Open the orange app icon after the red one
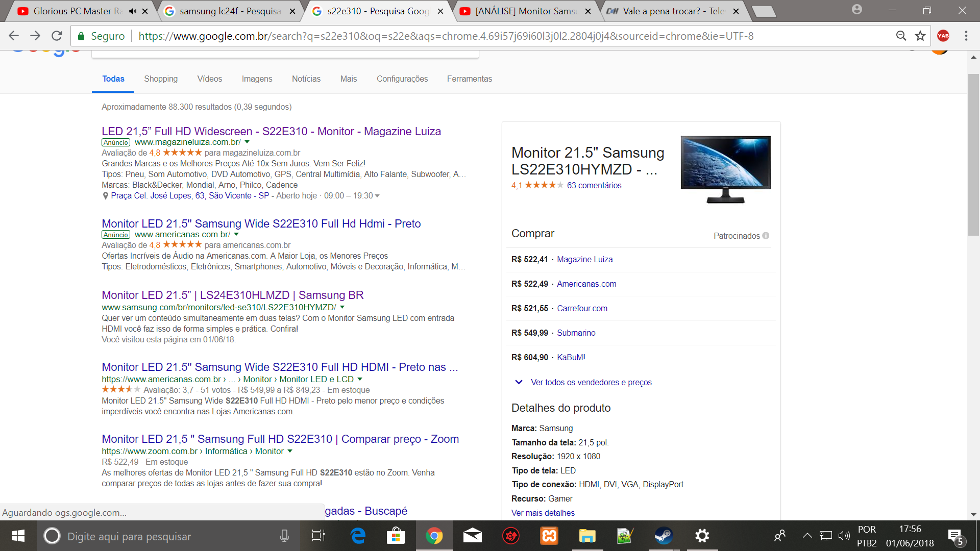 coord(549,536)
